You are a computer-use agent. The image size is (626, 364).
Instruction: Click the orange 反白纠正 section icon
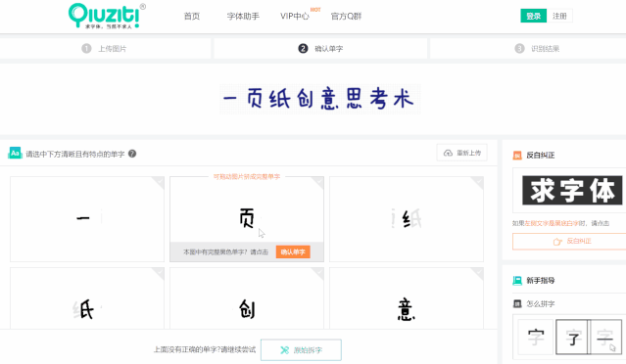point(517,155)
